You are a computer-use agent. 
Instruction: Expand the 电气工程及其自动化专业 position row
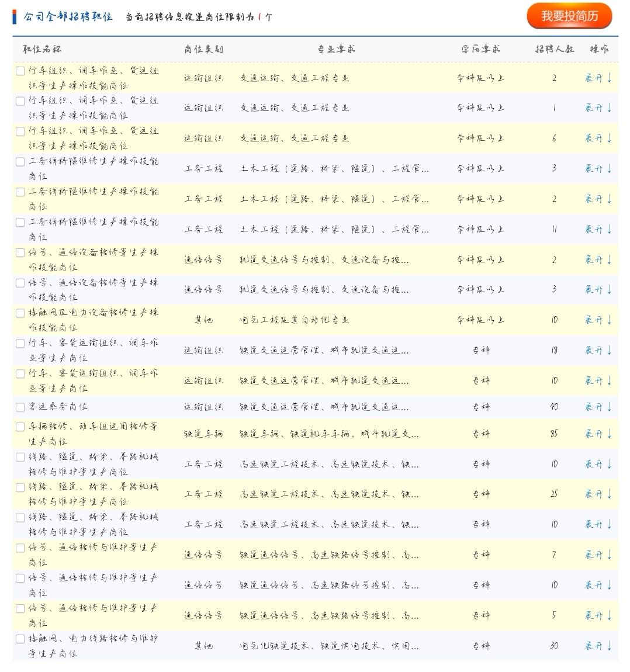[x=597, y=320]
